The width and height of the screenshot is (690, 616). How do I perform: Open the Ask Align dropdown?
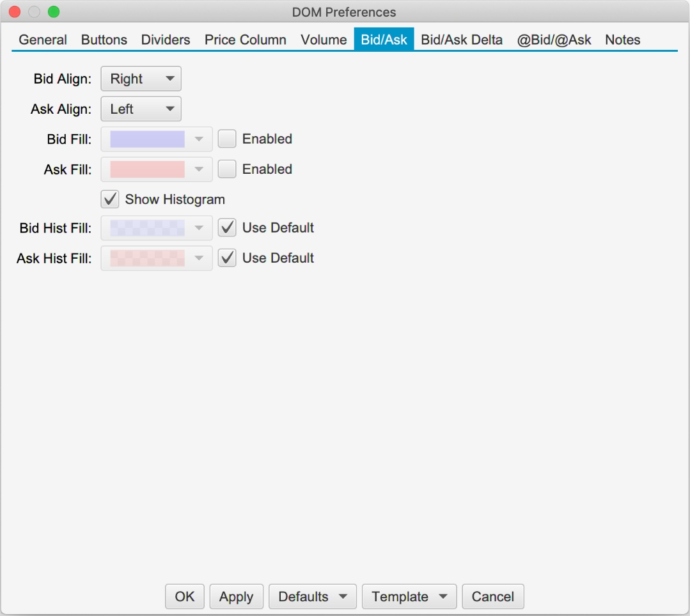[x=141, y=109]
